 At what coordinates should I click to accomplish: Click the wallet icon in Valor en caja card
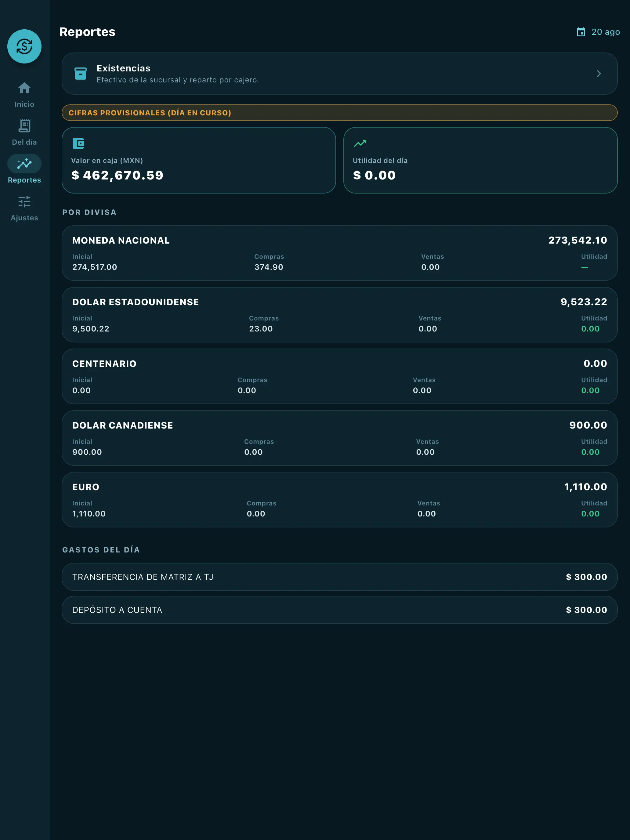[x=78, y=143]
